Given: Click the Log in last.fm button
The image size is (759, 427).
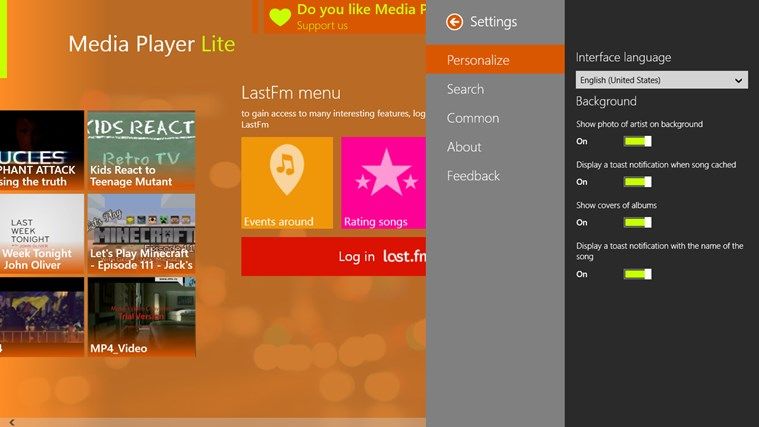Looking at the screenshot, I should (x=334, y=257).
